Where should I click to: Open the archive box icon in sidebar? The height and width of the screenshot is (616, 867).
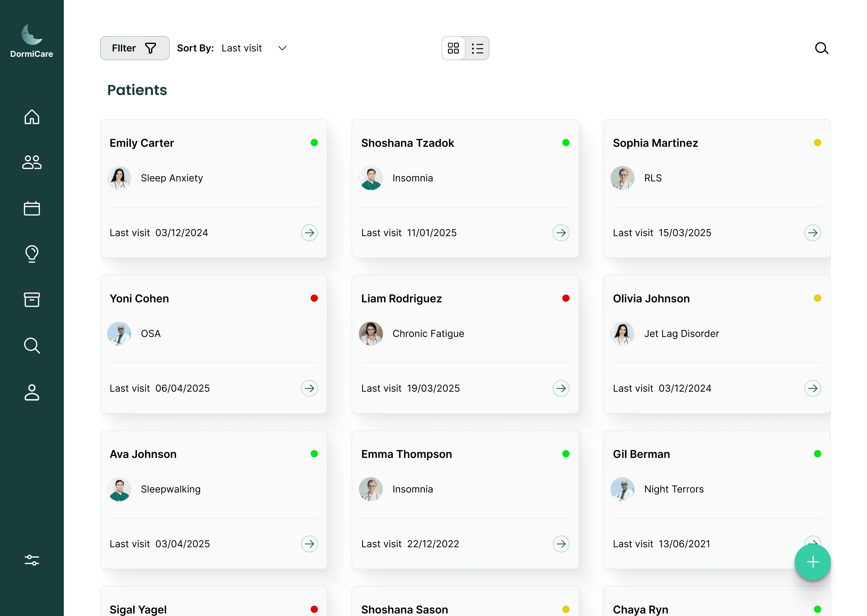click(x=32, y=300)
